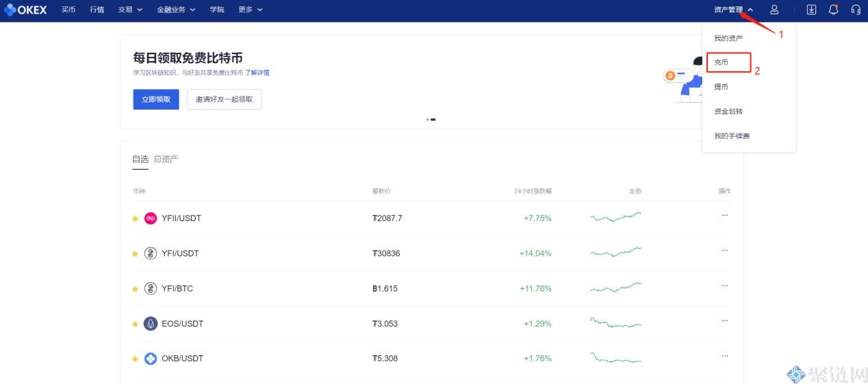Click the OKB coin icon
Image resolution: width=868 pixels, height=384 pixels.
[x=151, y=359]
